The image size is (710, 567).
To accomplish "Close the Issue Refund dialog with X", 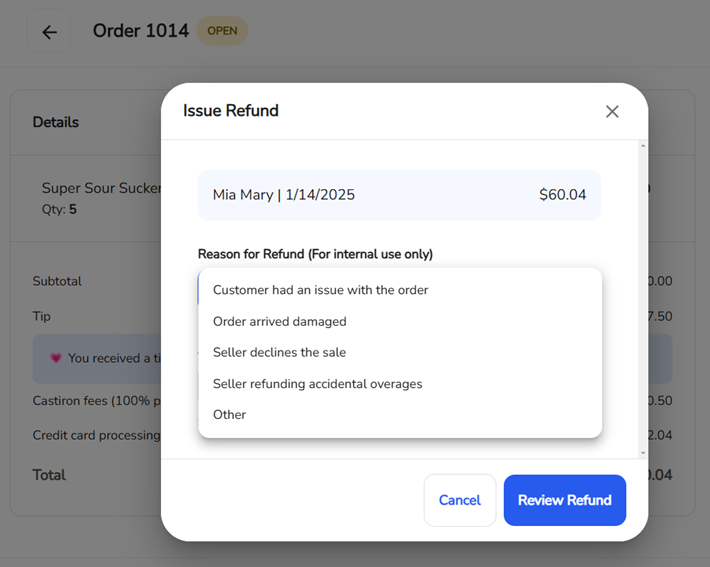I will coord(612,111).
